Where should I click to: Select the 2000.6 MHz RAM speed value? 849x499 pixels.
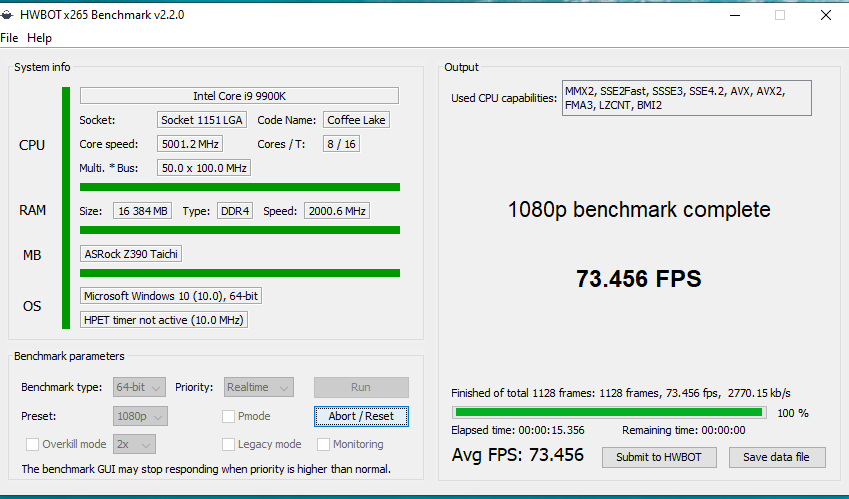point(337,211)
